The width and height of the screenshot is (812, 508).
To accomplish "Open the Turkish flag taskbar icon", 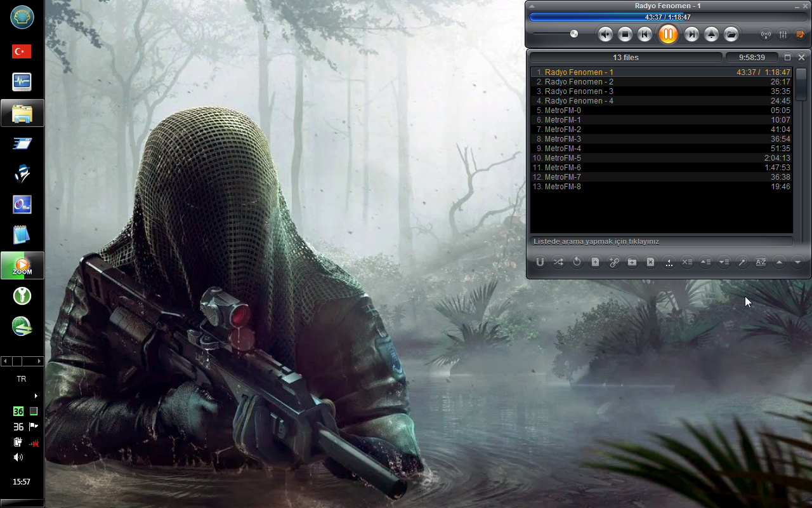I will coord(22,51).
